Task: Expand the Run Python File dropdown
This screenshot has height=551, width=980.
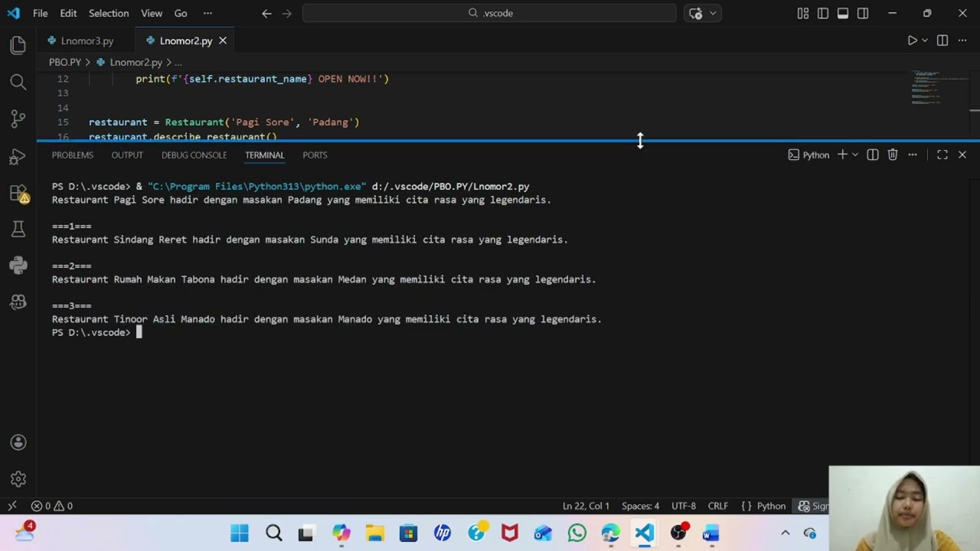Action: pyautogui.click(x=925, y=41)
